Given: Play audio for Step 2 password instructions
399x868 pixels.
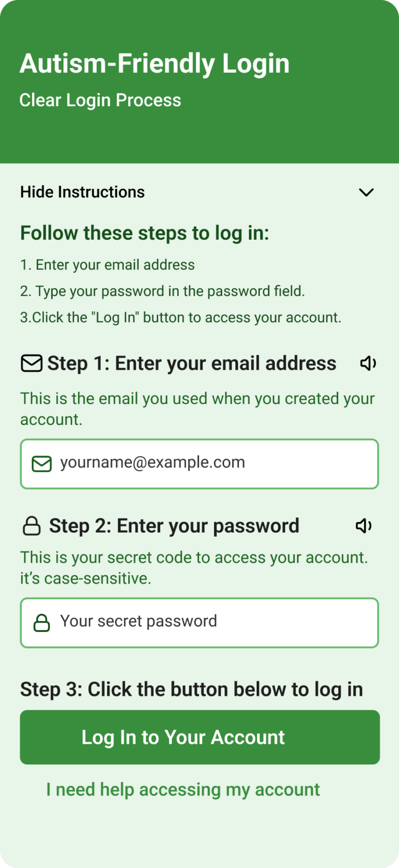Looking at the screenshot, I should pos(364,526).
